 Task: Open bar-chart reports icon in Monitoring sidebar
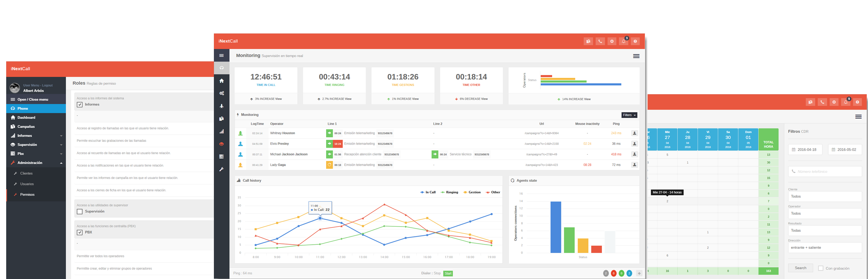(221, 131)
